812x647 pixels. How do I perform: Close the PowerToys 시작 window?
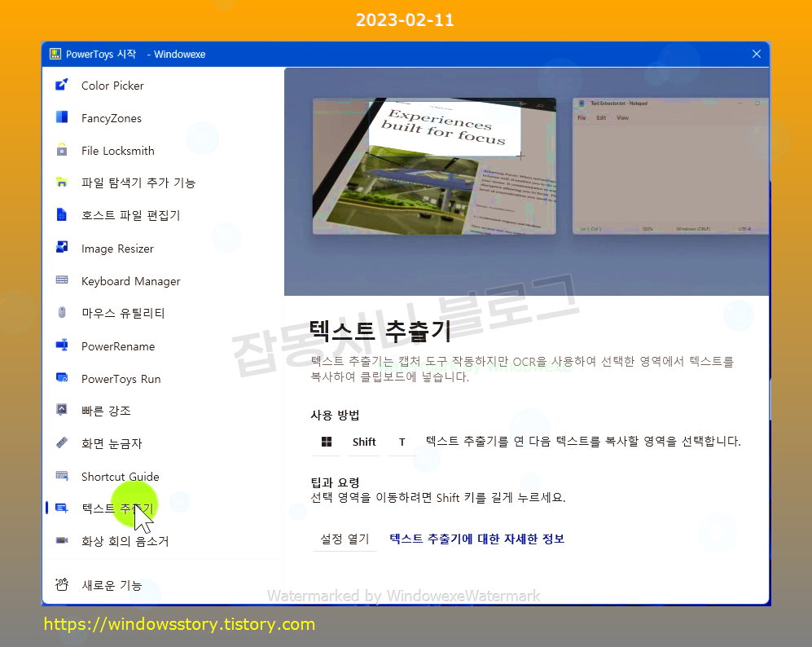(x=756, y=54)
